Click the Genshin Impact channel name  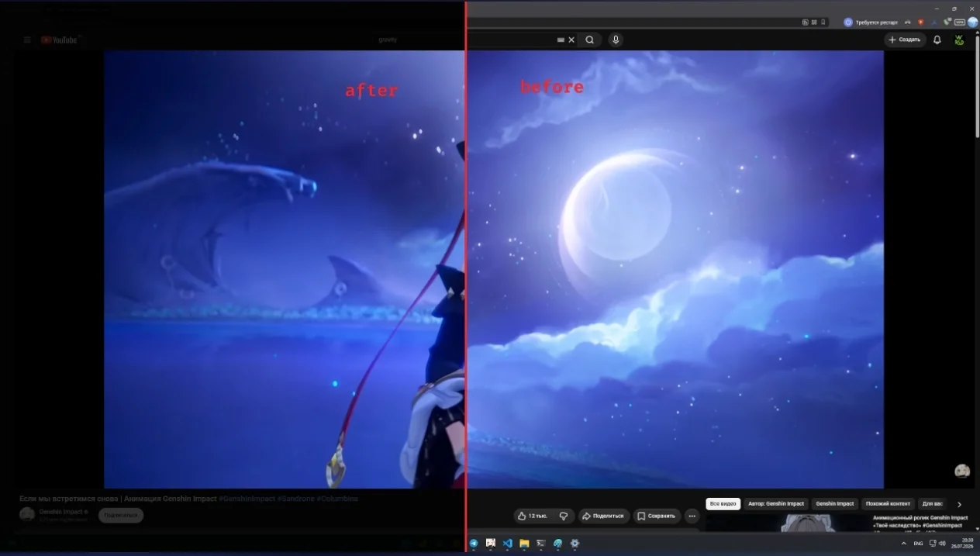coord(61,512)
